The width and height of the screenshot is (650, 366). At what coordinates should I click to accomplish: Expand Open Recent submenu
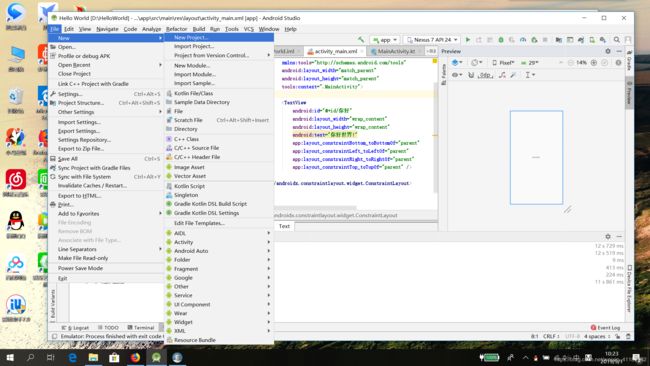tap(106, 65)
